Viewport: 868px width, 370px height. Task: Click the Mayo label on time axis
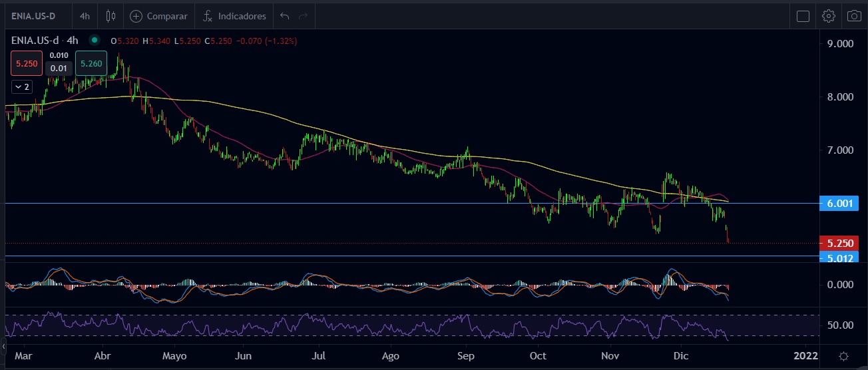click(174, 356)
